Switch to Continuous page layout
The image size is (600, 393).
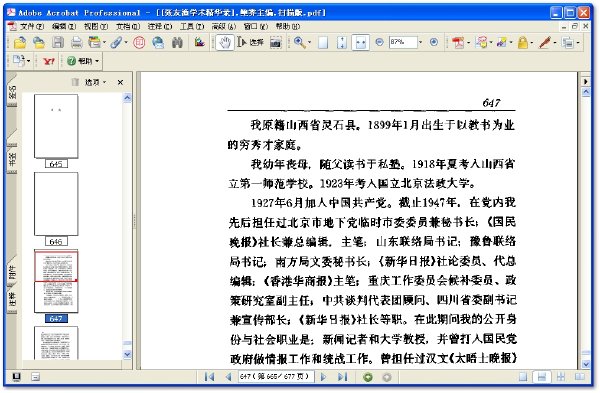(x=542, y=377)
